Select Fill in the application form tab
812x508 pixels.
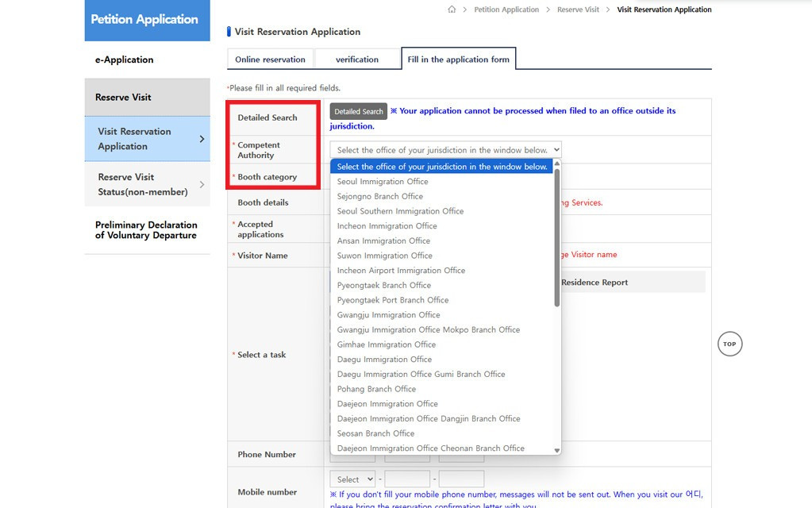[458, 60]
